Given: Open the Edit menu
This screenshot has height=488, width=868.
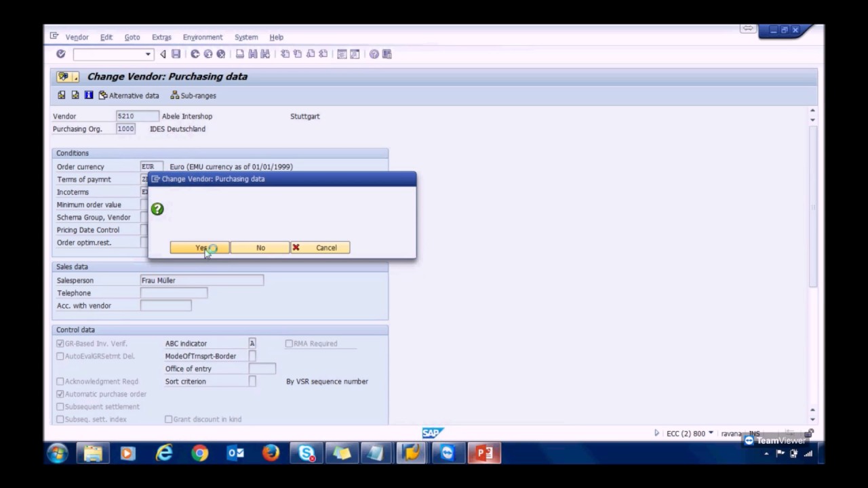Looking at the screenshot, I should (106, 37).
